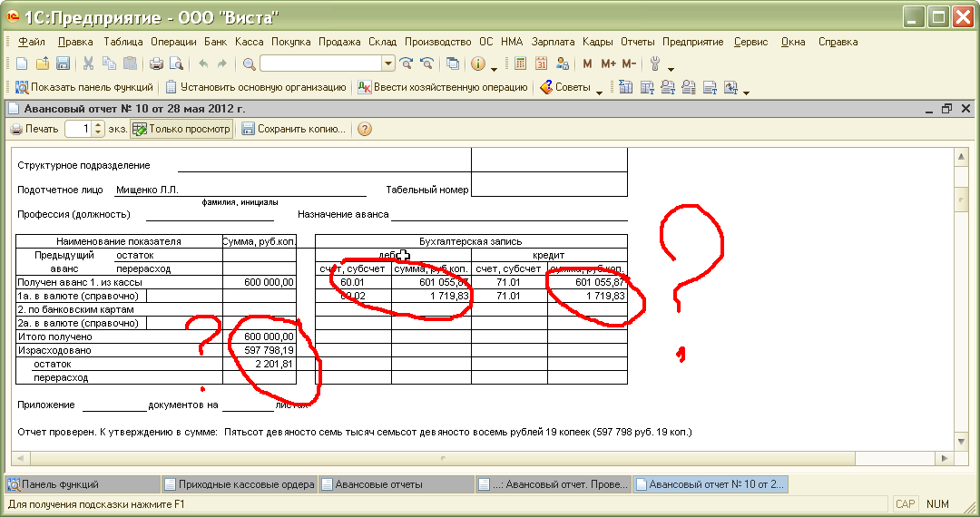Open the Касса menu
This screenshot has width=980, height=517.
coord(250,42)
